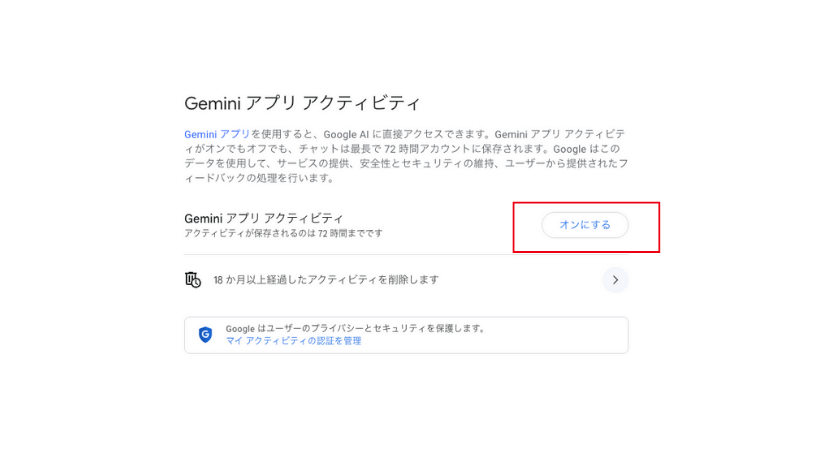Click the divider line below activity setting
The image size is (830, 450).
pos(406,255)
